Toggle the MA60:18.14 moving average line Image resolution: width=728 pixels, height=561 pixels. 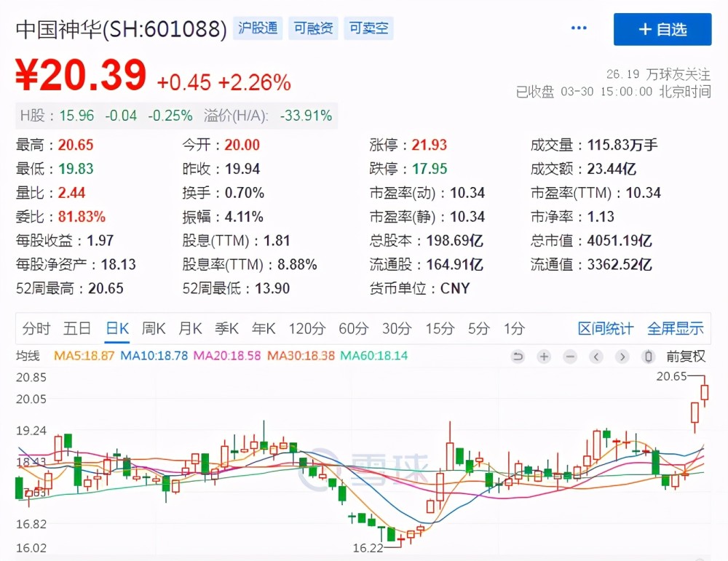pyautogui.click(x=373, y=356)
